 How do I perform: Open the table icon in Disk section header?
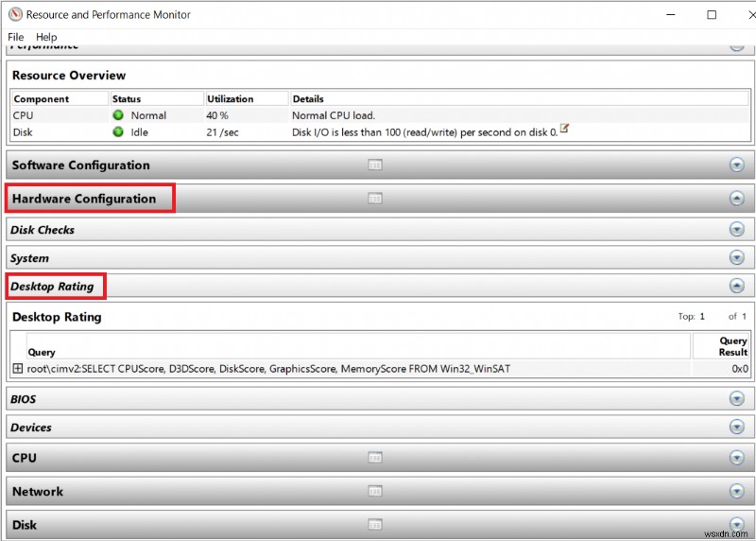[375, 524]
